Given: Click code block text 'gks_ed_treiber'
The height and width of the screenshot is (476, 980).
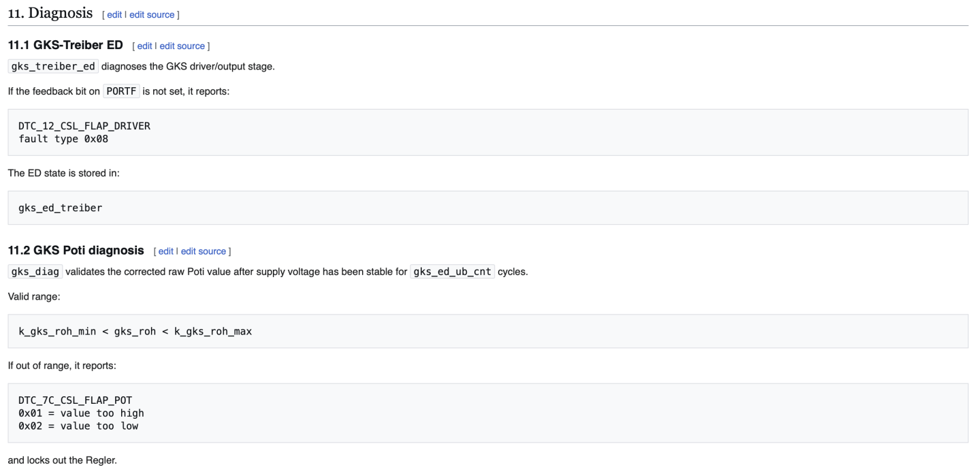Looking at the screenshot, I should [61, 208].
